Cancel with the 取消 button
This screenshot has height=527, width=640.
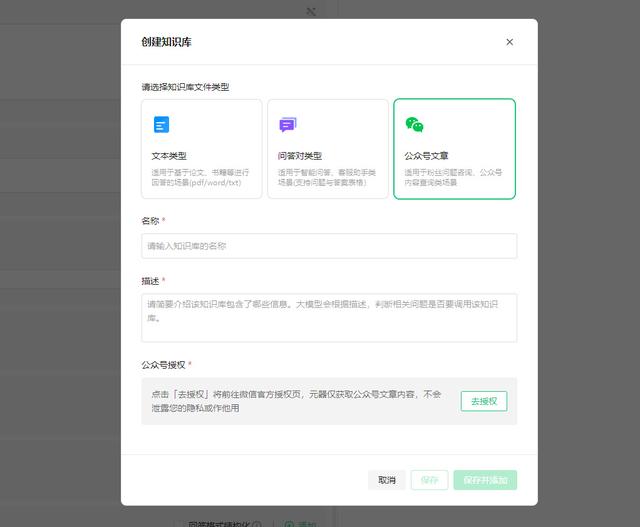click(386, 480)
